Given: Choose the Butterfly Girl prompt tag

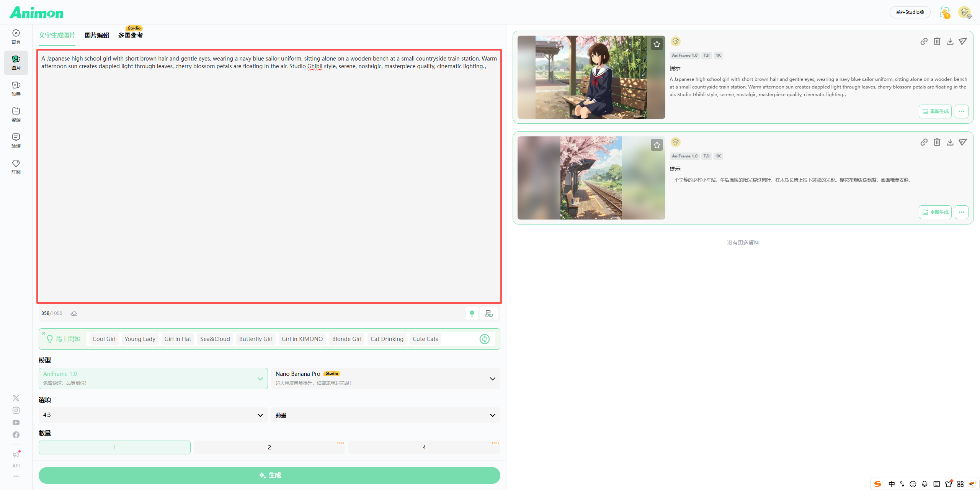Looking at the screenshot, I should [256, 339].
